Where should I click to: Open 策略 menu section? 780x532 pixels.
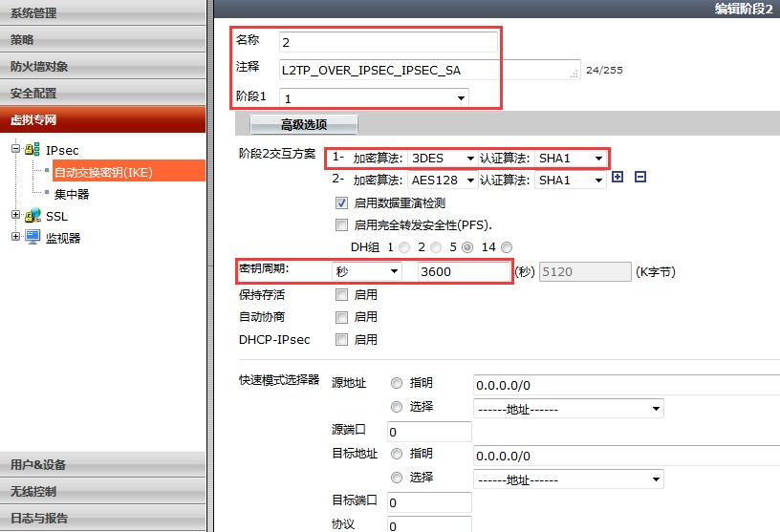tap(102, 39)
